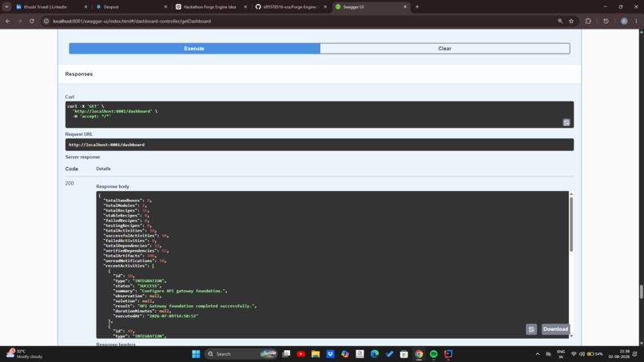The width and height of the screenshot is (644, 362).
Task: Open clock and date in taskbar
Action: (619, 354)
